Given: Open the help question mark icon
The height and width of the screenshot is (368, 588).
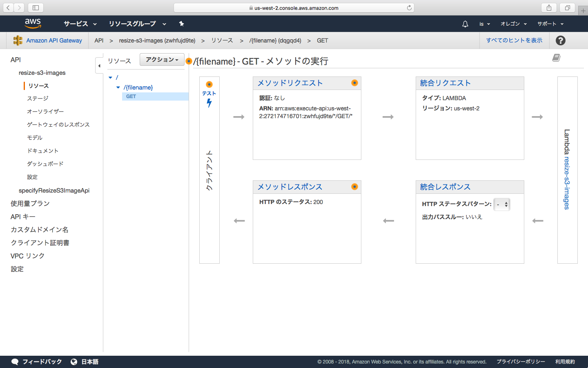Looking at the screenshot, I should point(561,40).
